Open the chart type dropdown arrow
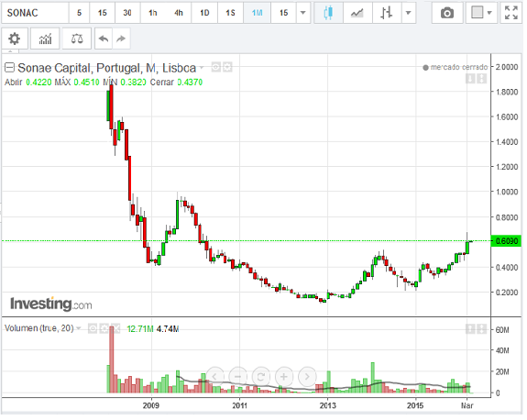Screen dimensions: 527x420 click(409, 13)
